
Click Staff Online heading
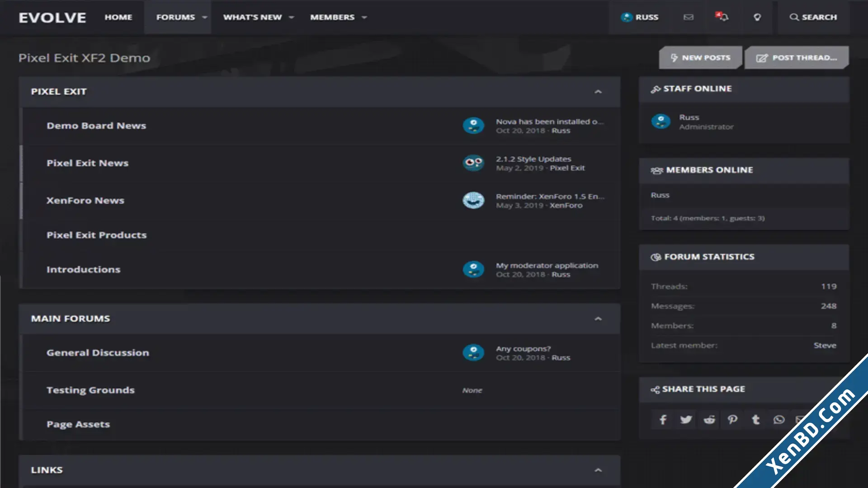tap(698, 89)
